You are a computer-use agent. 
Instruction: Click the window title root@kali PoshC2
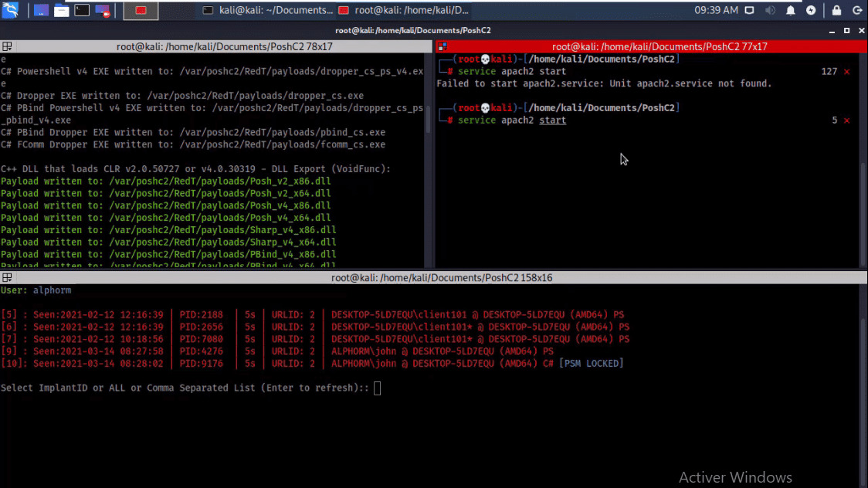coord(413,30)
